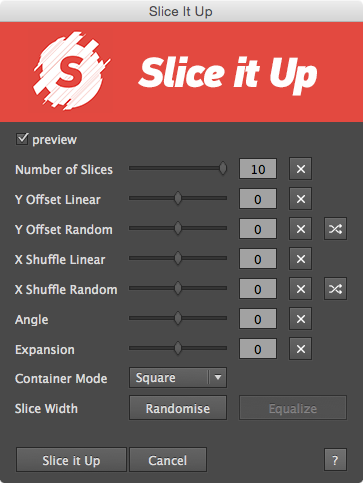Image resolution: width=363 pixels, height=483 pixels.
Task: Shuffle Y Offset Random seed
Action: 335,229
